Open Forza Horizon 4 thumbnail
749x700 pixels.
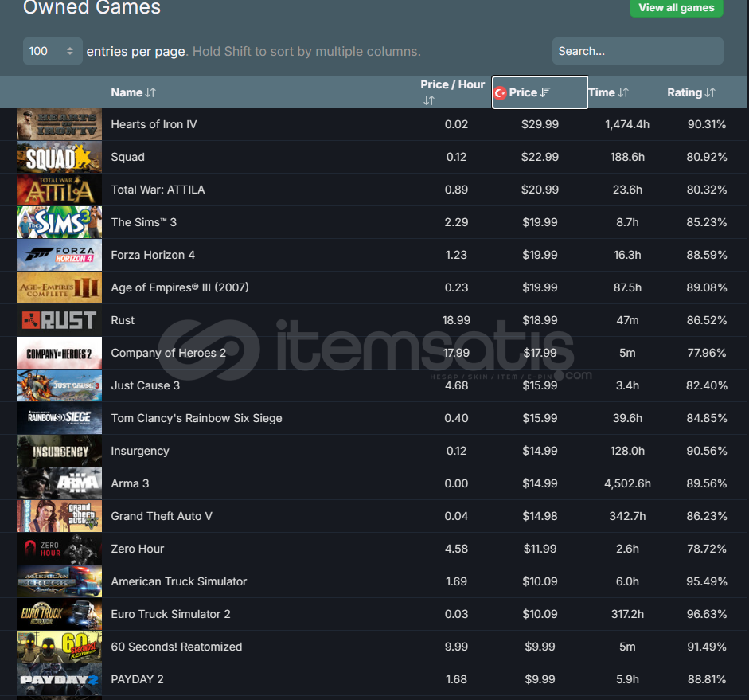tap(59, 255)
